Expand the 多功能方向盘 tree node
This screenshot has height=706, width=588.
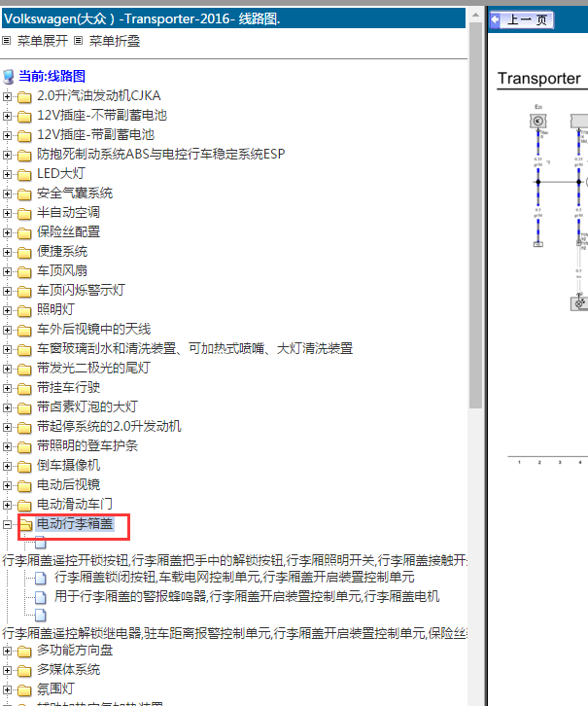[x=7, y=652]
